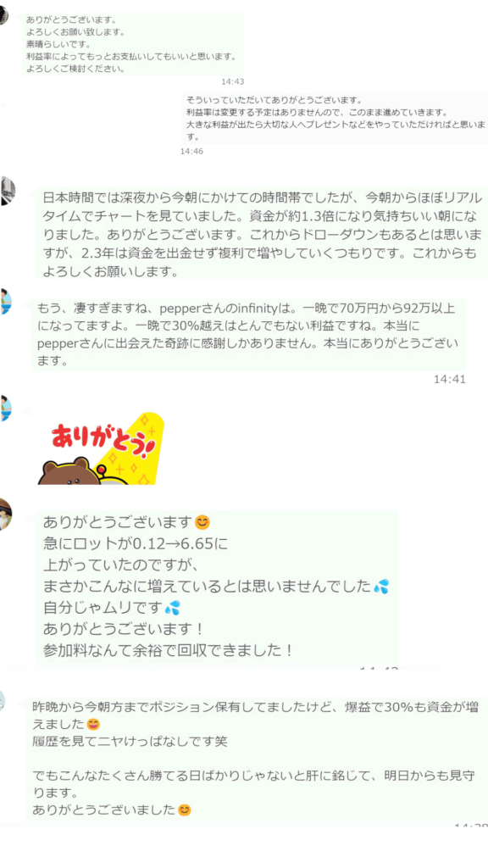Click sweat-drop emoji after 自分じゃムリです
The height and width of the screenshot is (868, 488).
(x=173, y=609)
